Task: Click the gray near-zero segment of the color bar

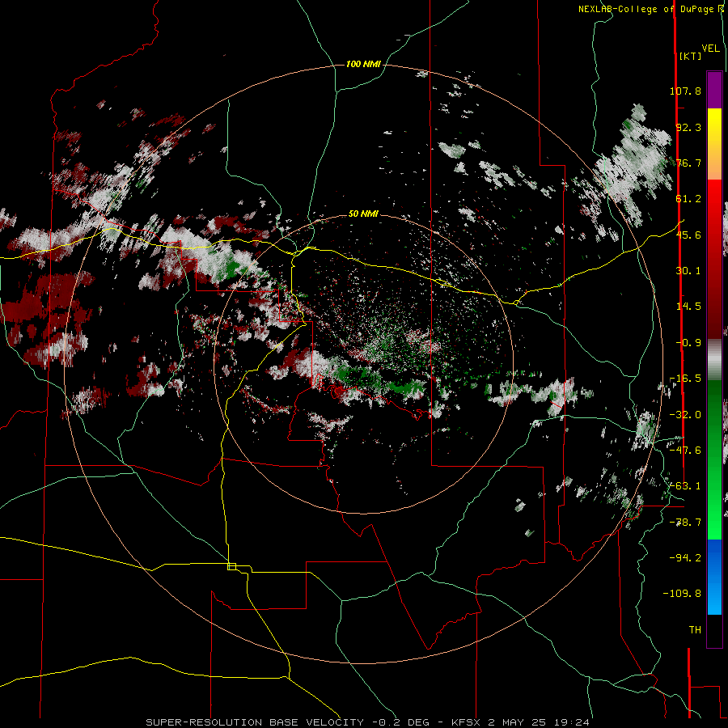Action: coord(714,360)
